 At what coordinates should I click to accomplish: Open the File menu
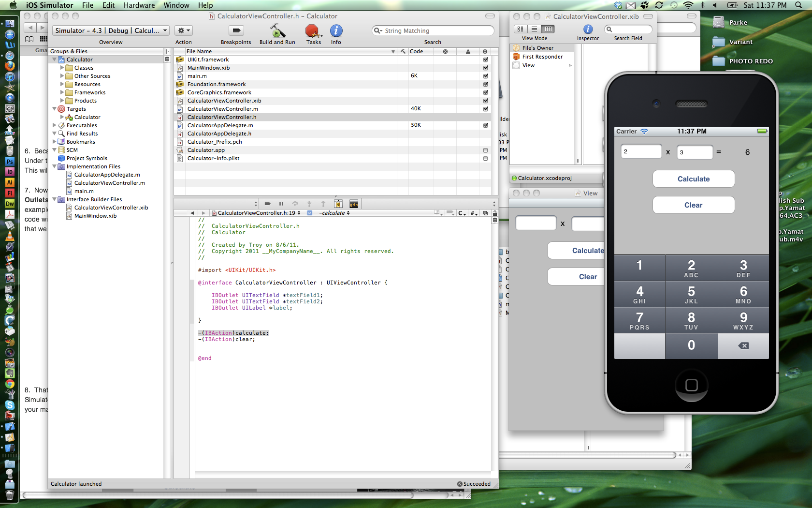[x=87, y=5]
